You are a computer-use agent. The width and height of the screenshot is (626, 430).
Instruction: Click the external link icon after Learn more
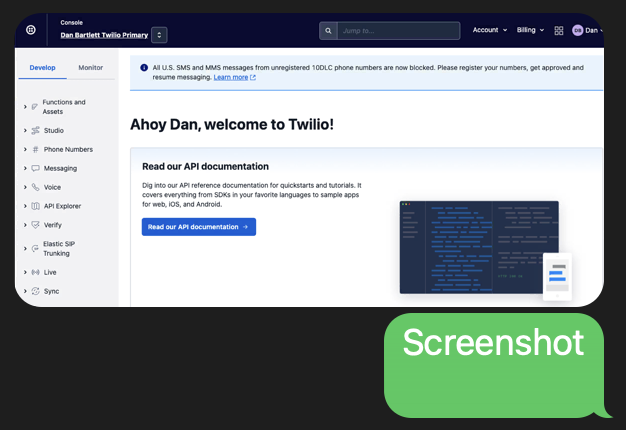pos(253,77)
